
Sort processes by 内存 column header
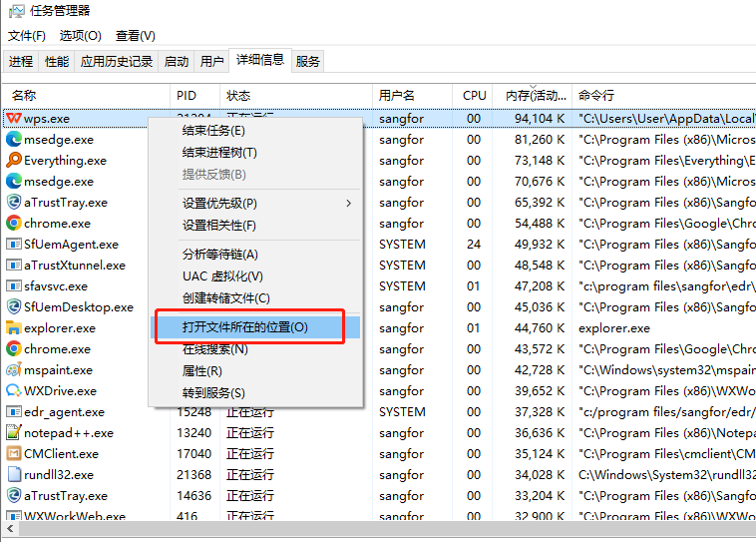click(x=532, y=96)
